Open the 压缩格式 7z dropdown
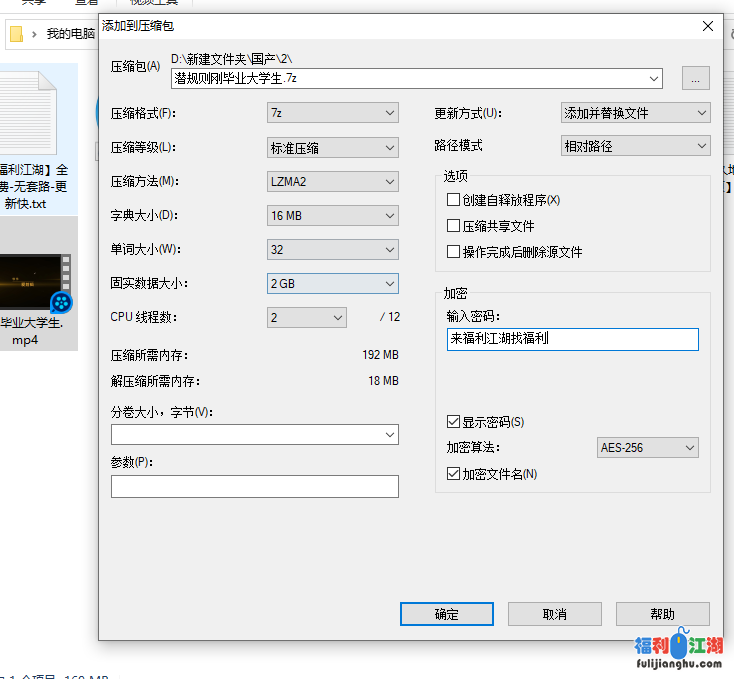 [x=333, y=114]
